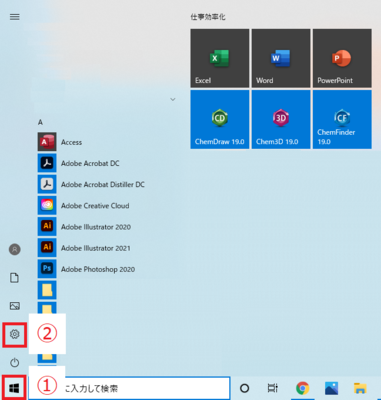Open the ChemDraw 19.0 tile
The height and width of the screenshot is (400, 381).
tap(220, 119)
